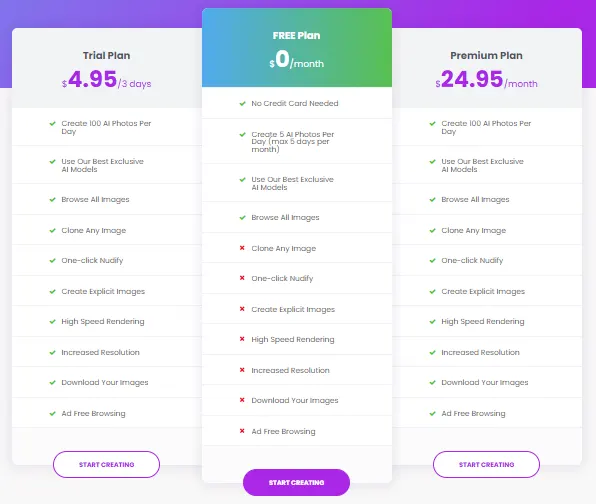Click the Create 5 AI Photos Per Day text

[293, 142]
